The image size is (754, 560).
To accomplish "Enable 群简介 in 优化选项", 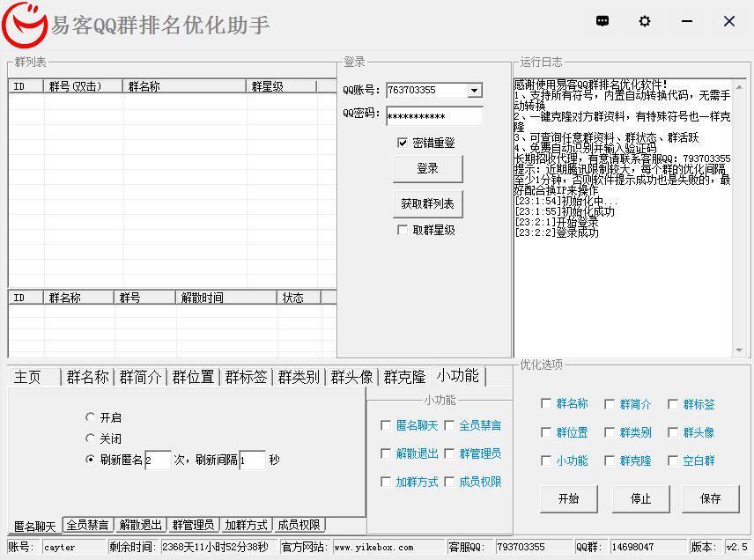I will (610, 404).
